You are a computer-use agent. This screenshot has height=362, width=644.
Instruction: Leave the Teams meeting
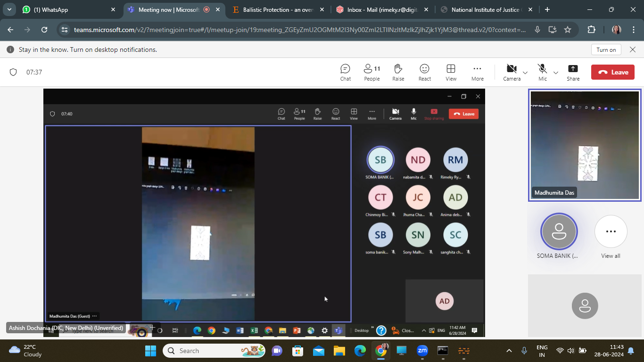point(613,72)
